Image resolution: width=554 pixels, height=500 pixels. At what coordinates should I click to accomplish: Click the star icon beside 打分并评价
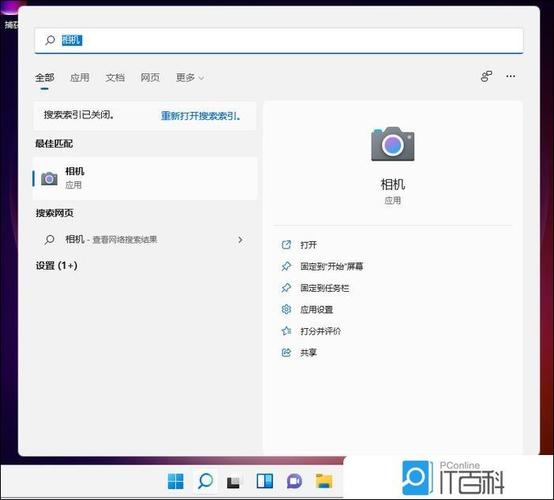coord(286,331)
